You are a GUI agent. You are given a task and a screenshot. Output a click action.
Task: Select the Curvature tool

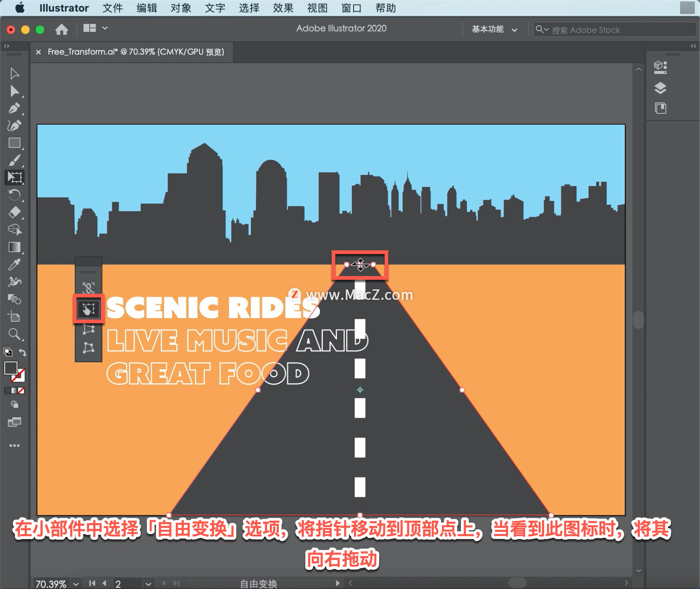(14, 126)
